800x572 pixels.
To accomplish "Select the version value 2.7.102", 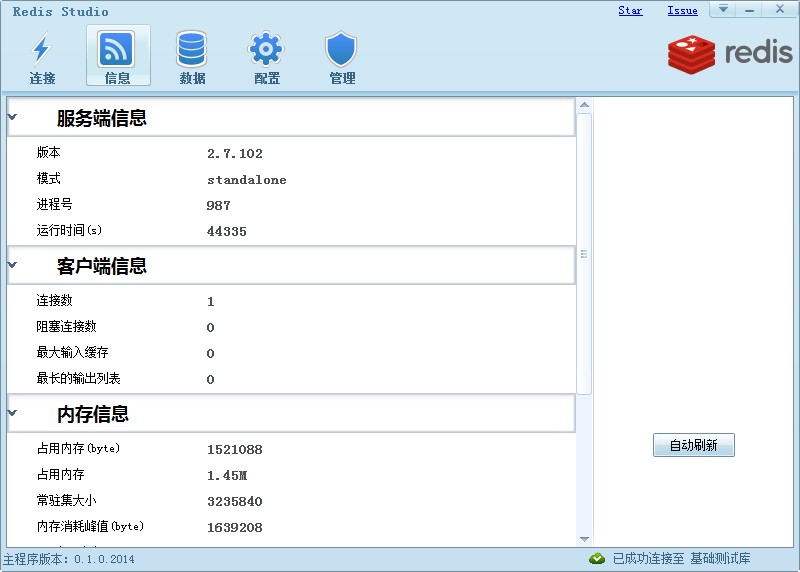I will (235, 154).
